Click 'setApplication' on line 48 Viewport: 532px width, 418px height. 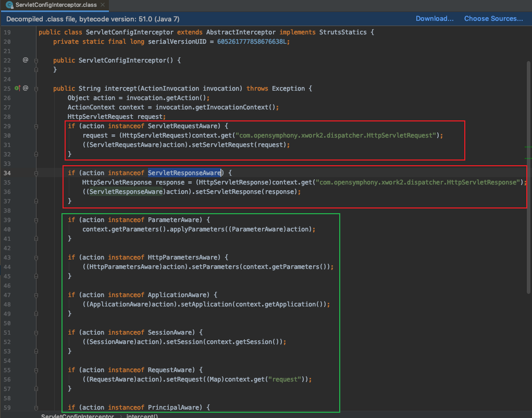click(x=206, y=304)
